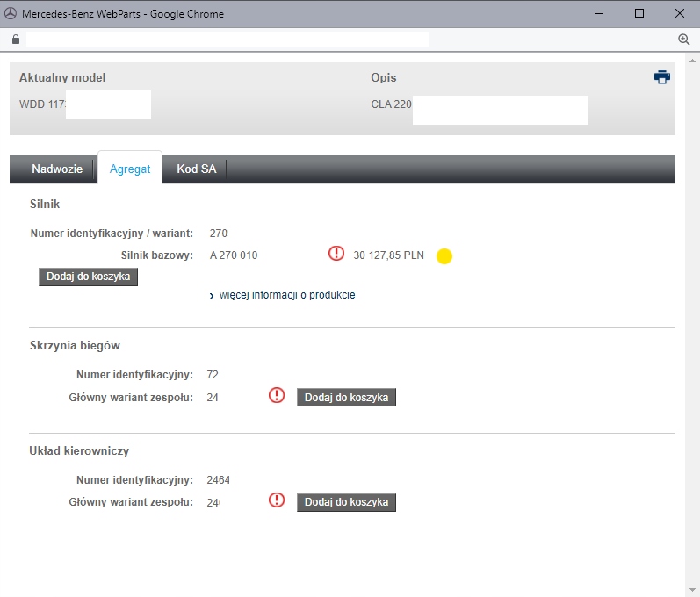The width and height of the screenshot is (700, 597).
Task: Click the Mercedes-Benz star window icon
Action: pyautogui.click(x=11, y=13)
